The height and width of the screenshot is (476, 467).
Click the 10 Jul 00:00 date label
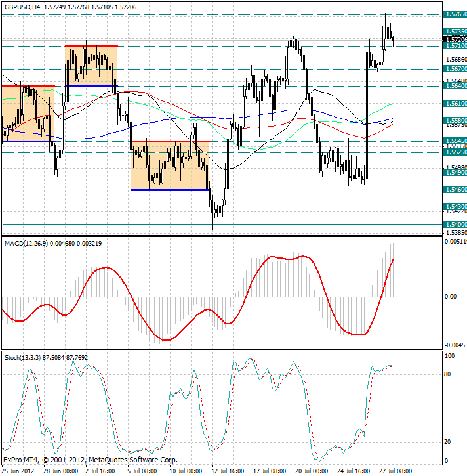pyautogui.click(x=186, y=471)
